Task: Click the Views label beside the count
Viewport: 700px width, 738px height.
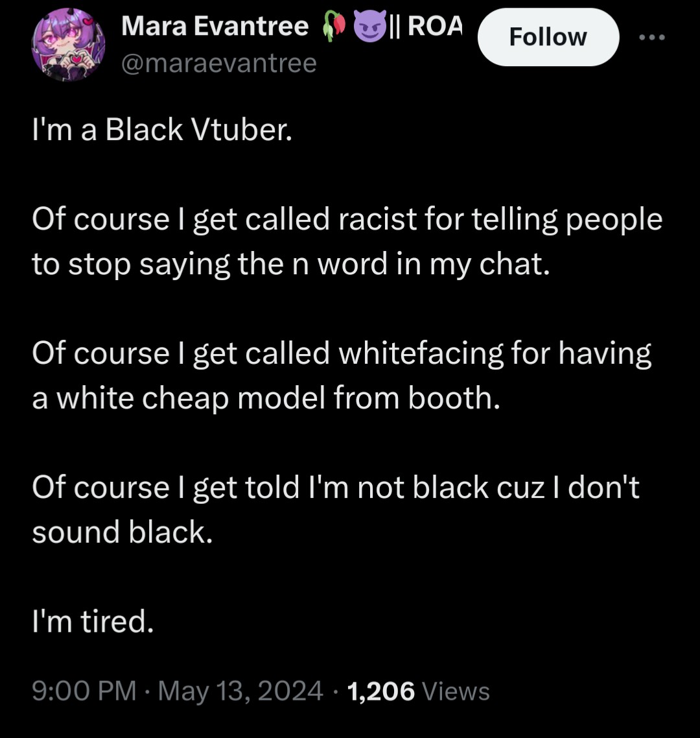Action: 456,691
